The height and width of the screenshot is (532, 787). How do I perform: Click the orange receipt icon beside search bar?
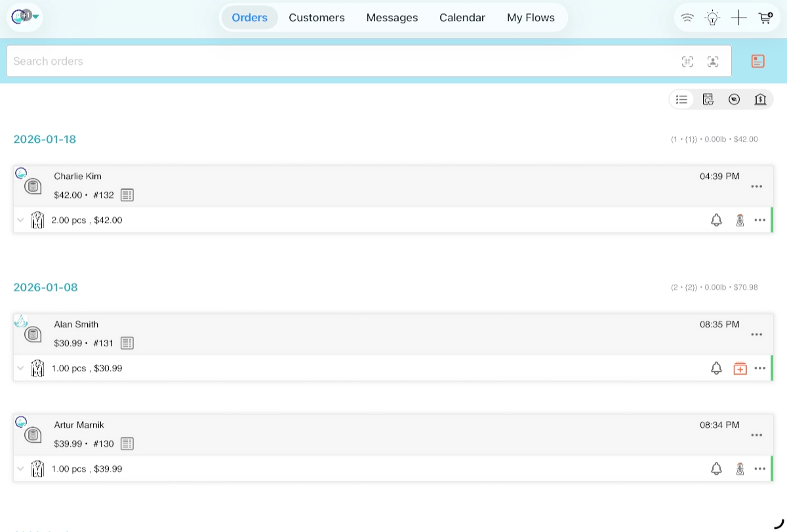(x=757, y=60)
